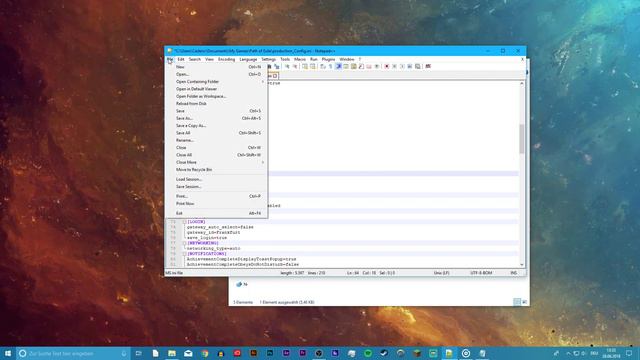Click the red Record Macro icon
The image size is (640, 360).
click(x=387, y=66)
